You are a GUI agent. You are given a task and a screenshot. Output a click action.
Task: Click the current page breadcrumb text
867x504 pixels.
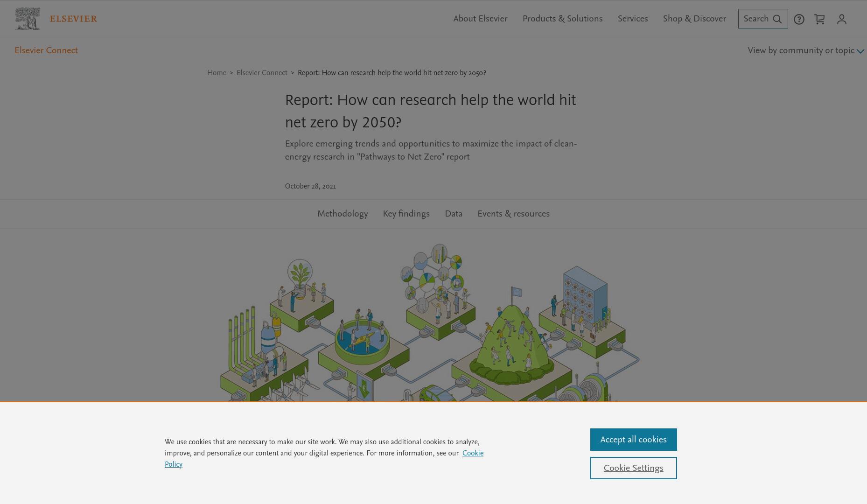click(392, 73)
